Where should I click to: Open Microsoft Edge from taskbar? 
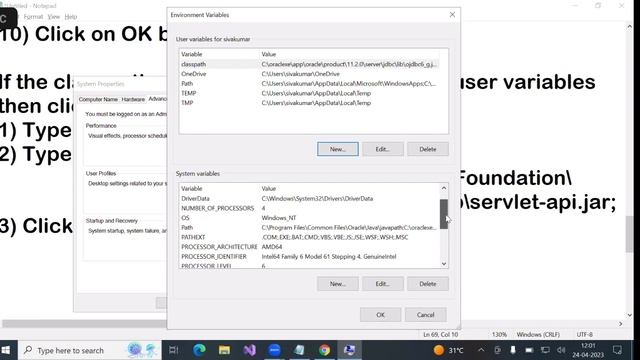click(x=199, y=350)
